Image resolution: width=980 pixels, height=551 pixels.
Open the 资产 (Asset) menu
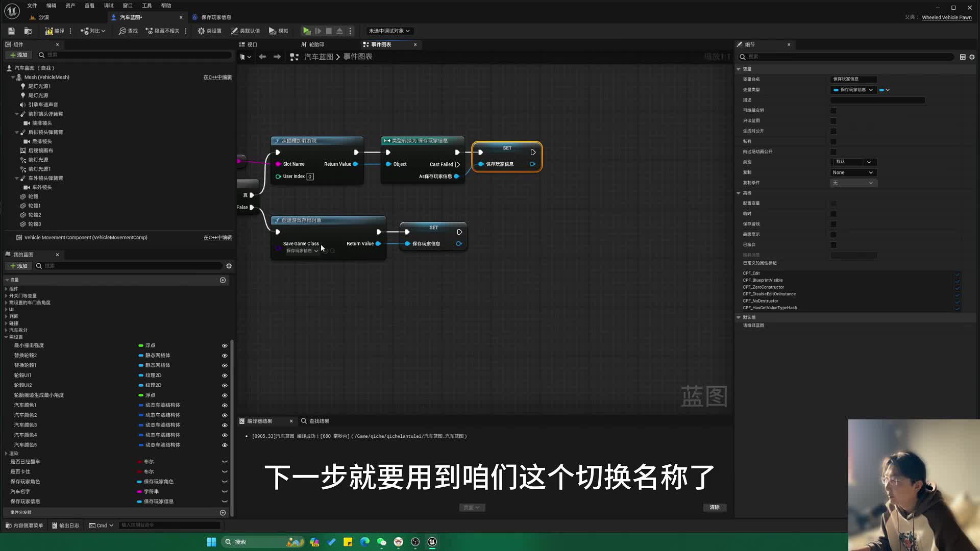(x=70, y=6)
